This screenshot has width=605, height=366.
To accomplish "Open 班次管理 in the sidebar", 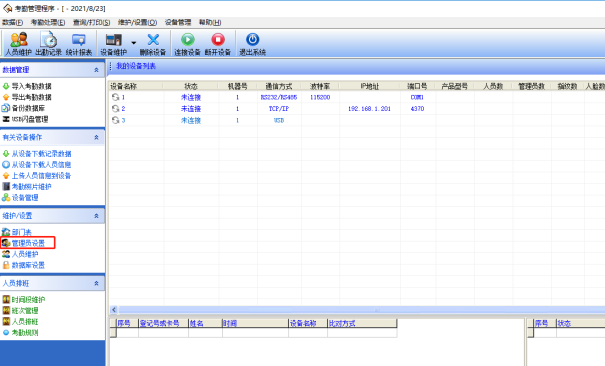I will 25,310.
